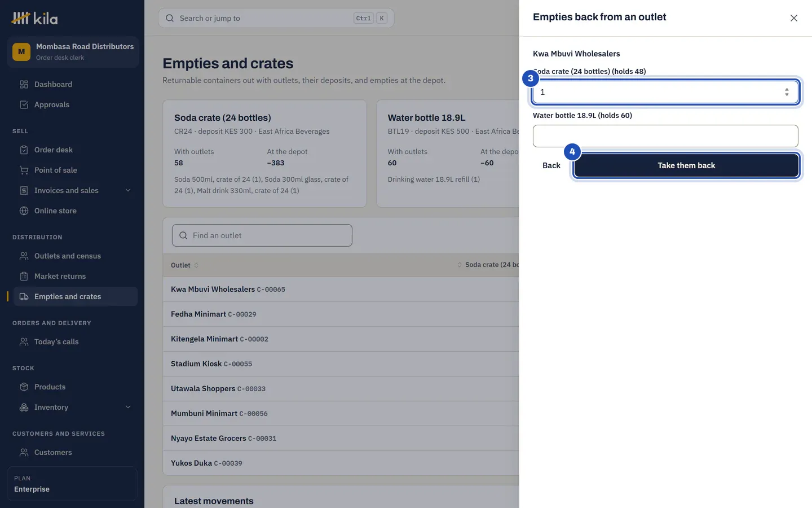
Task: Focus the Water bottle 18.9L quantity field
Action: [665, 136]
